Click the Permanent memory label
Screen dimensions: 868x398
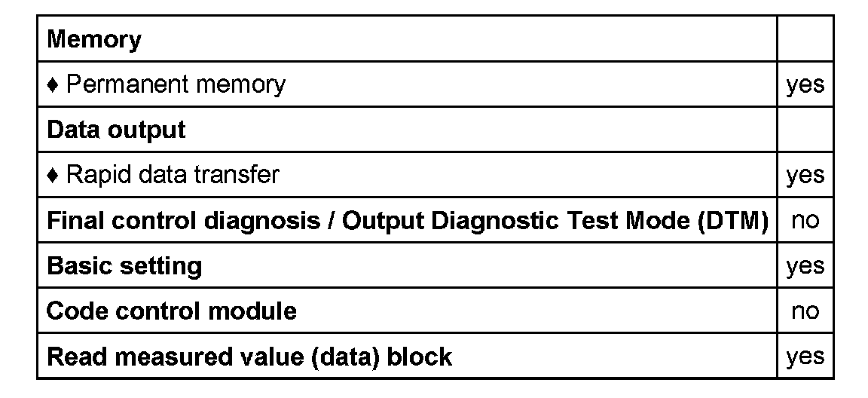176,84
